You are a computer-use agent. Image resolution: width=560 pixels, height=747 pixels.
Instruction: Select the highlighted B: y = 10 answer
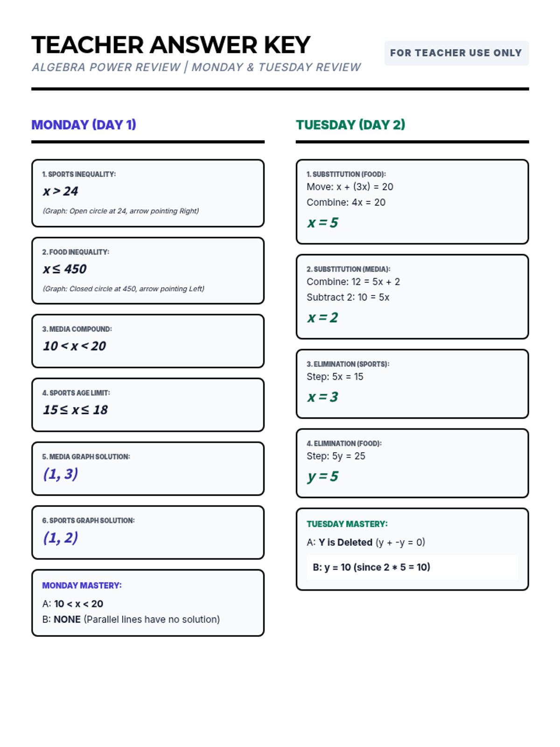click(413, 567)
